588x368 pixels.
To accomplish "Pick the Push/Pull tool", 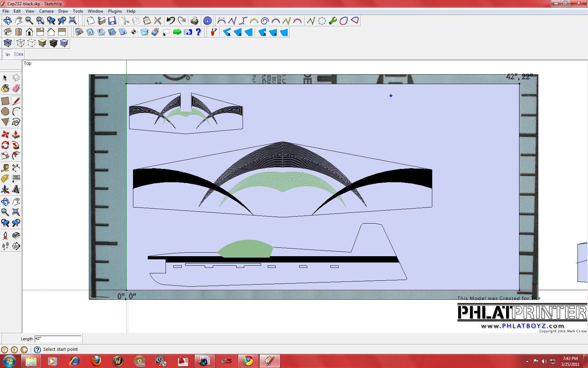I will (16, 135).
